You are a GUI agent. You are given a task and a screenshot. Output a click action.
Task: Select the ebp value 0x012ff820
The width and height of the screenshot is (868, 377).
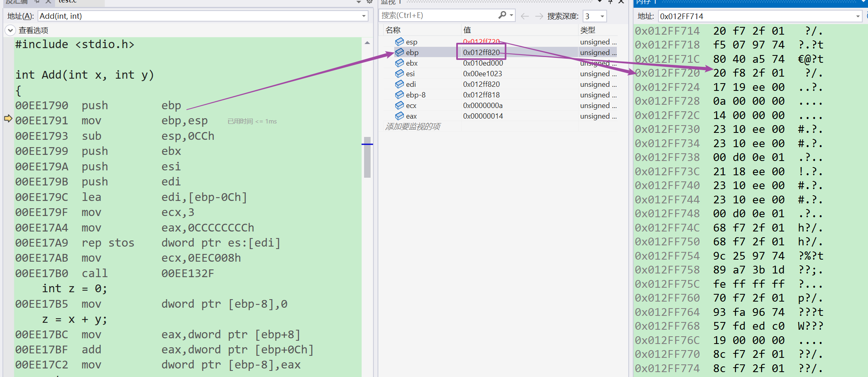pos(481,52)
